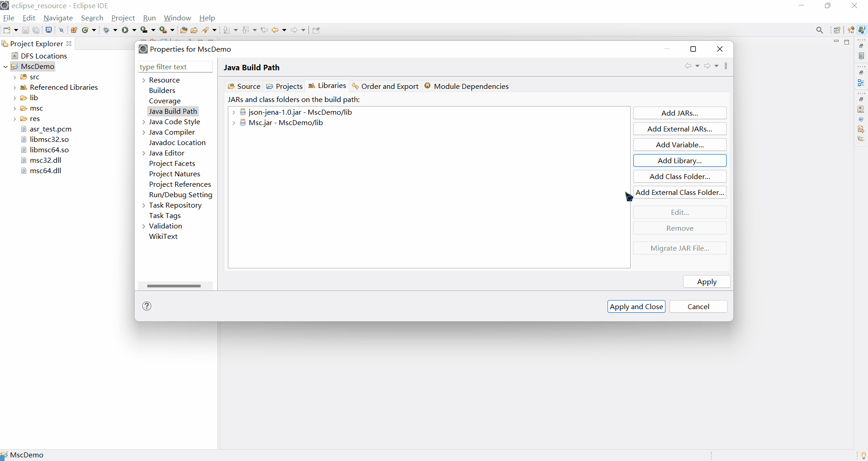Image resolution: width=868 pixels, height=461 pixels.
Task: Expand Msc.jar entry in build path
Action: [x=234, y=123]
